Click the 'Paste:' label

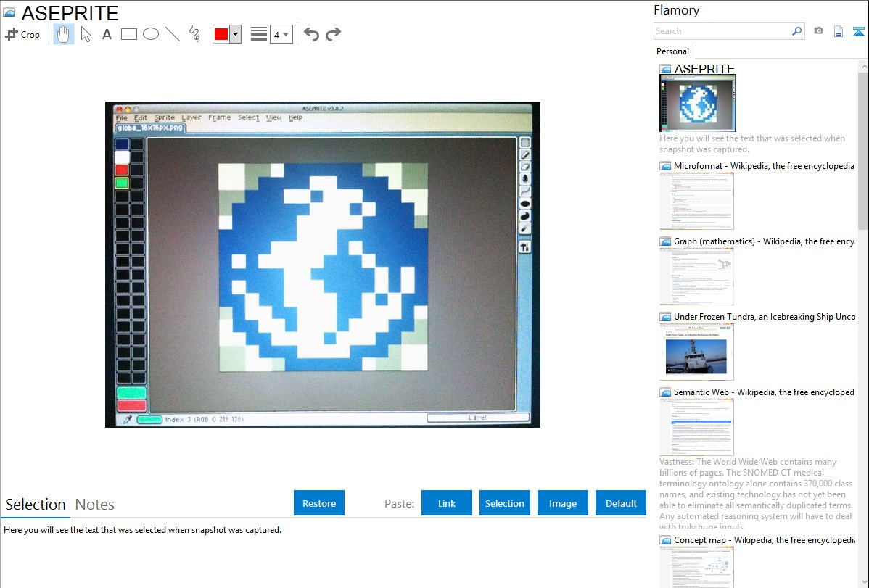pos(399,503)
